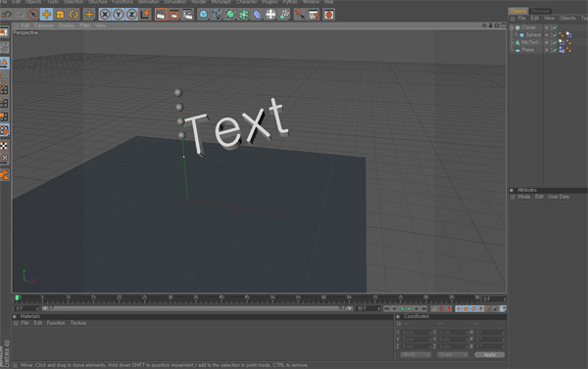Screen dimensions: 588x369
Task: Toggle Plane enable checkmark
Action: pos(555,50)
